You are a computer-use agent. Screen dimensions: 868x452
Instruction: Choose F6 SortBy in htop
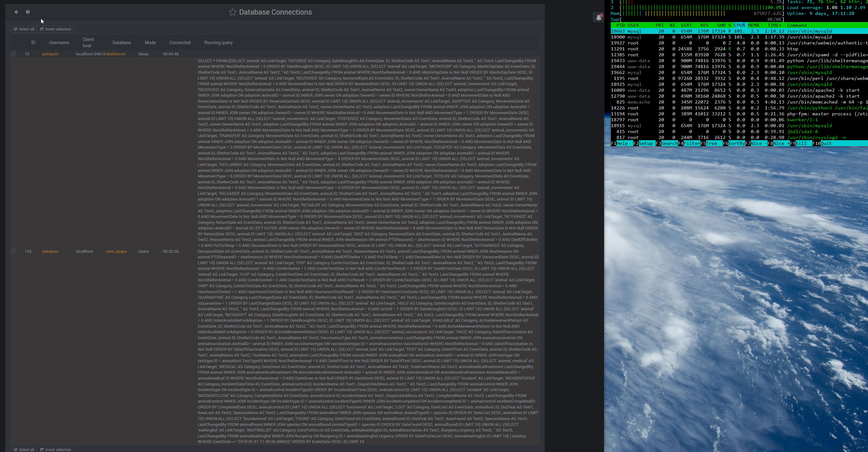click(x=735, y=143)
